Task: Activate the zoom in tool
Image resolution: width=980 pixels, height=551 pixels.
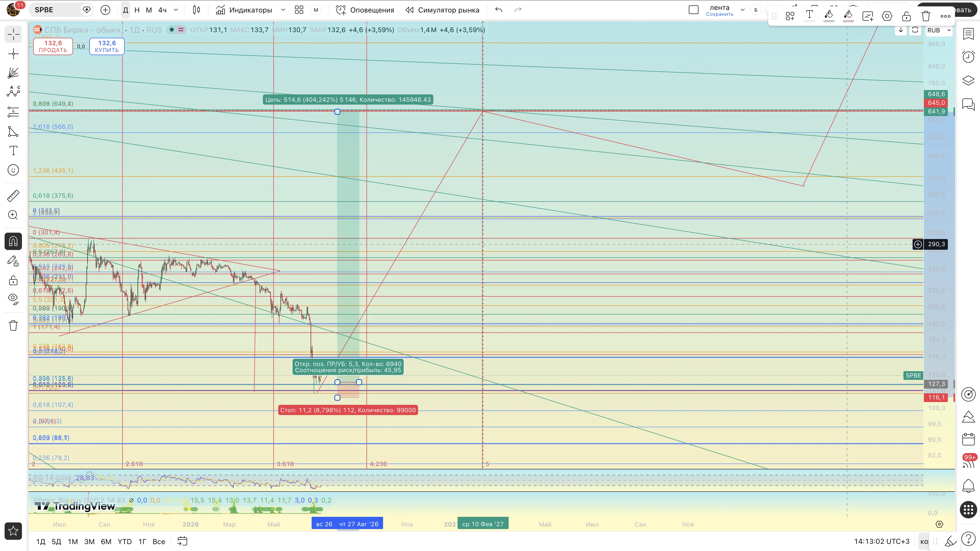Action: pos(13,215)
